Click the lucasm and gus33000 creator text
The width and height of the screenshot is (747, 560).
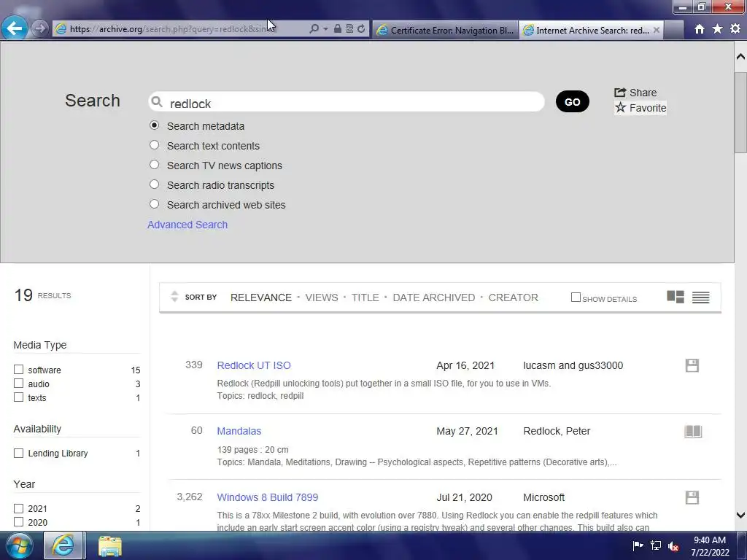click(573, 365)
